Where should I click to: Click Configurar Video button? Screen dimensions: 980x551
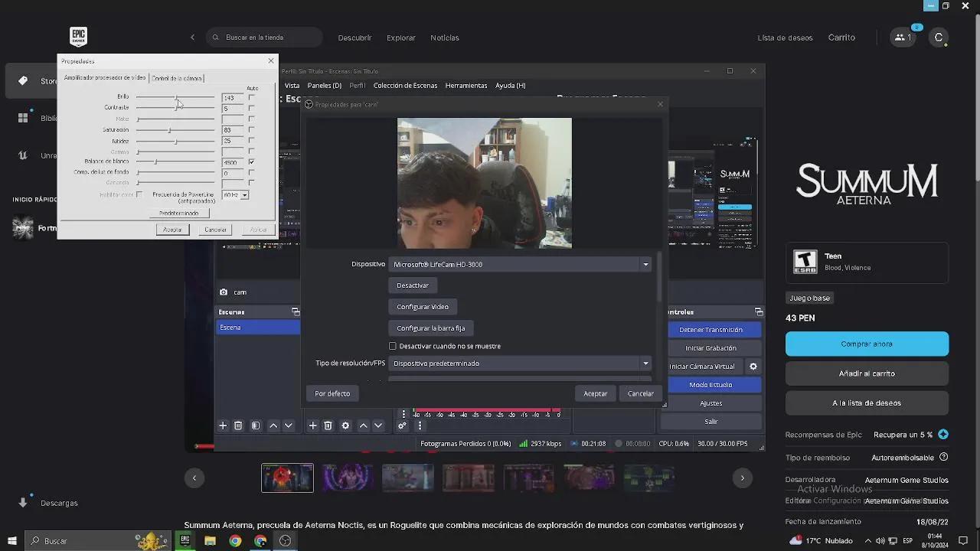pos(423,307)
